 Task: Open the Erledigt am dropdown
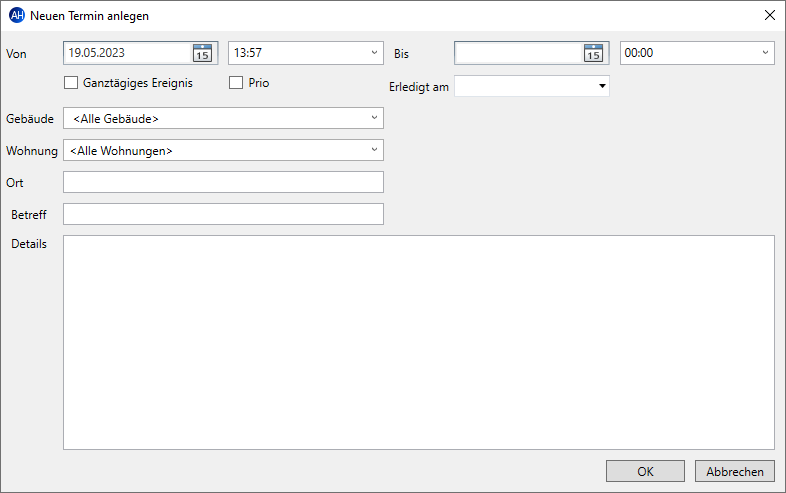click(x=602, y=86)
